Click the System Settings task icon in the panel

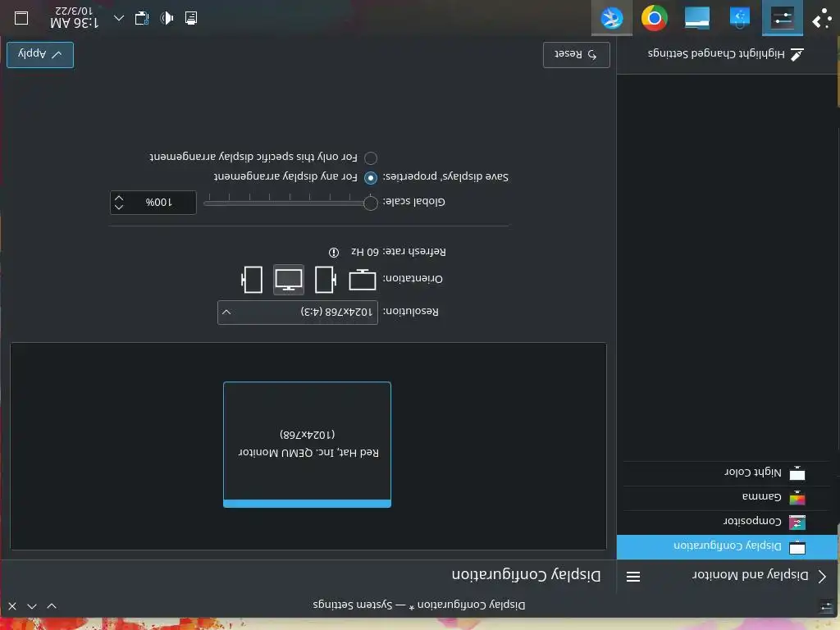click(782, 18)
